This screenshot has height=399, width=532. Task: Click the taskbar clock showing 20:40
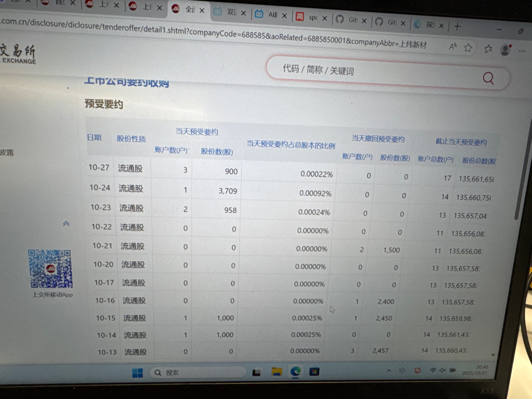tap(475, 370)
